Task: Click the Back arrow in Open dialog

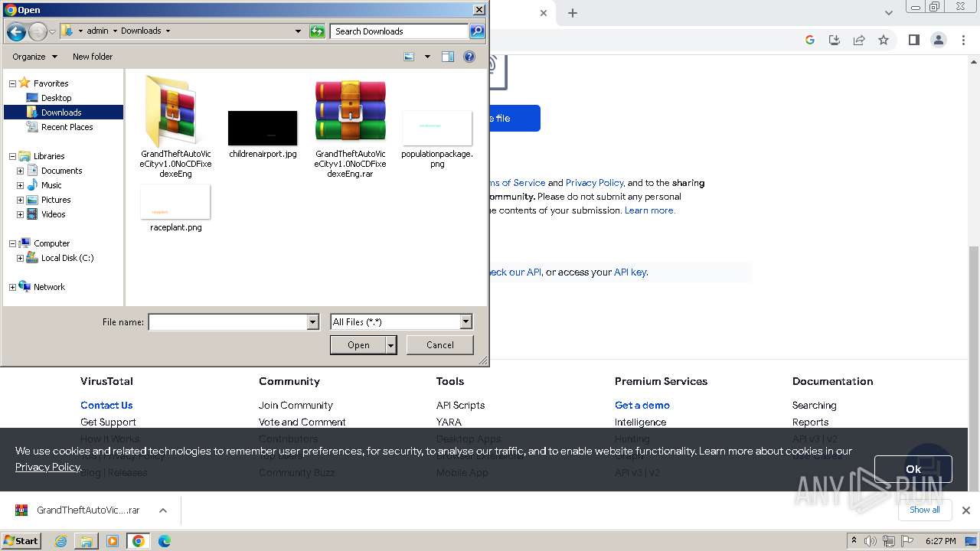Action: pyautogui.click(x=15, y=31)
